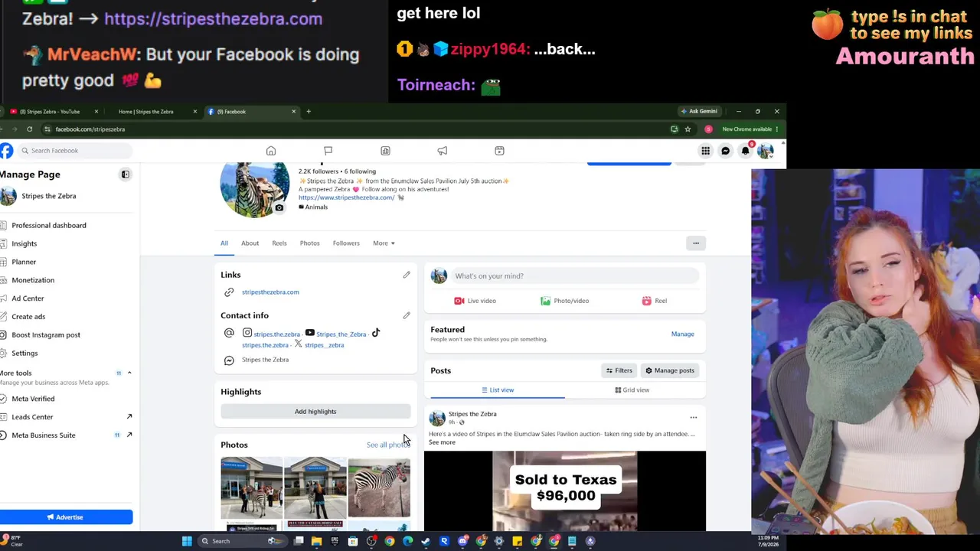This screenshot has height=551, width=980.
Task: Open the stripesthezebra.com link under Links
Action: click(x=270, y=292)
